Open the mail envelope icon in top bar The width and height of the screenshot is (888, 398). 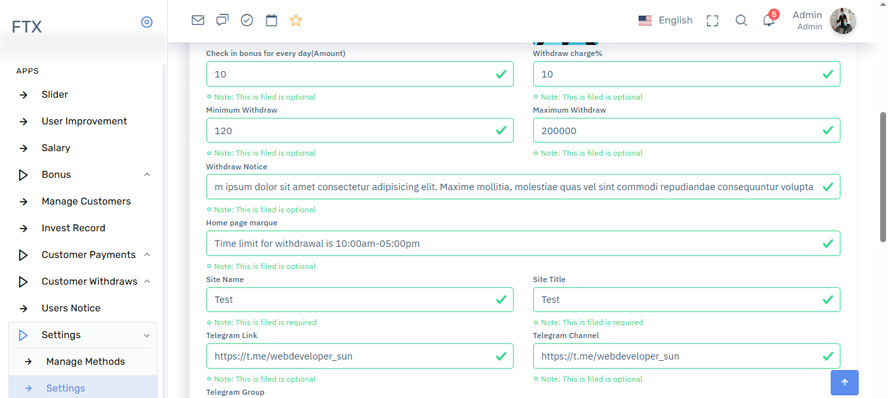pos(198,20)
